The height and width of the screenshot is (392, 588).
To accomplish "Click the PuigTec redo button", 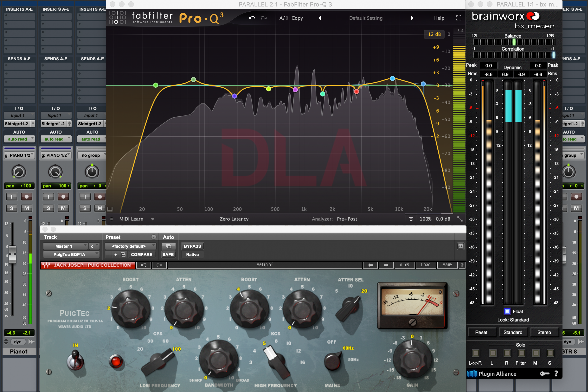I will tap(159, 265).
